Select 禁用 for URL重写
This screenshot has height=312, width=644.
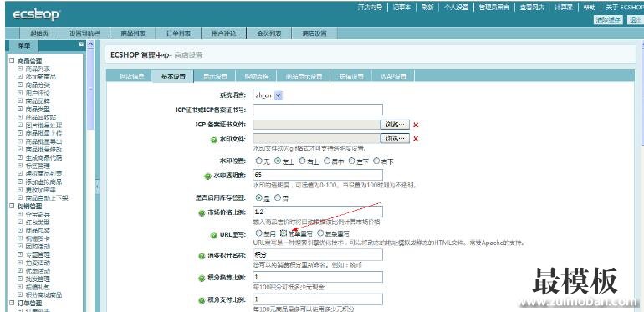[x=258, y=233]
